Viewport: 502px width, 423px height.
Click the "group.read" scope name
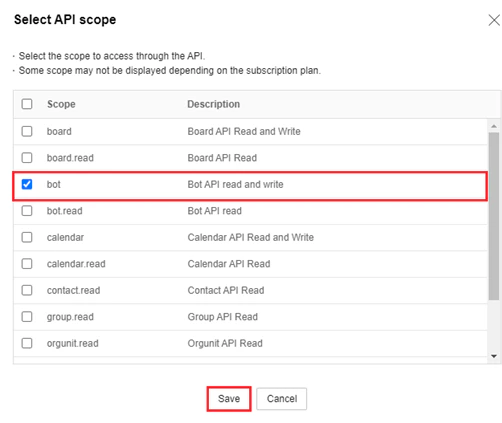pyautogui.click(x=70, y=317)
